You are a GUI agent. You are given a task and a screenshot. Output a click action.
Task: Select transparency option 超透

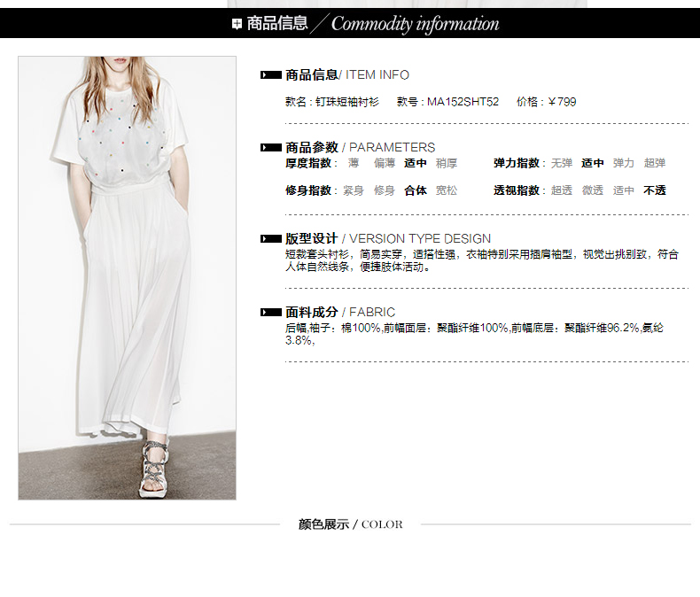click(x=562, y=190)
